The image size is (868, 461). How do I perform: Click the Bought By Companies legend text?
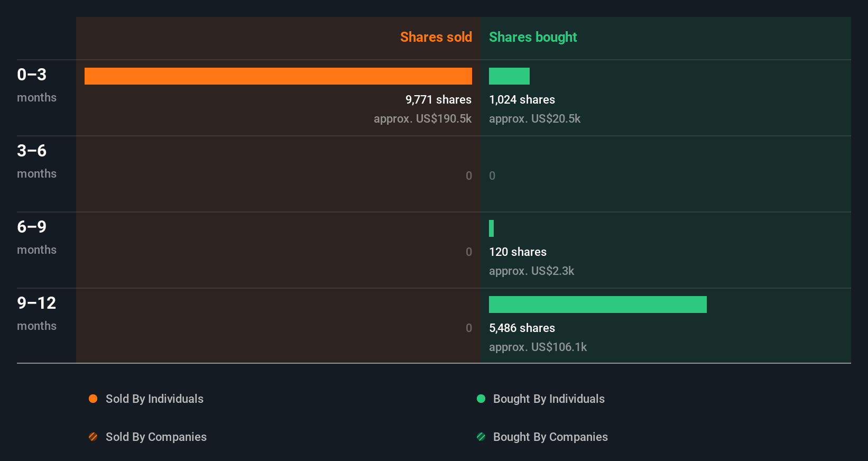pyautogui.click(x=550, y=437)
